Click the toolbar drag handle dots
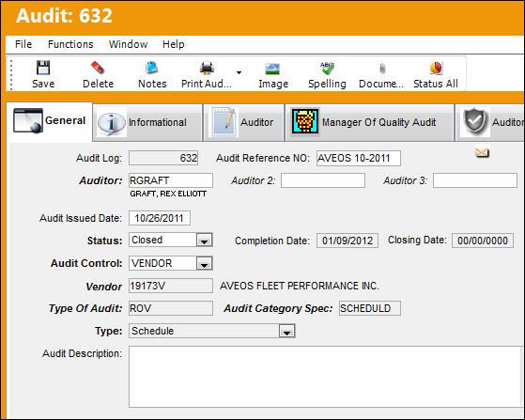Image resolution: width=525 pixels, height=420 pixels. 11,75
